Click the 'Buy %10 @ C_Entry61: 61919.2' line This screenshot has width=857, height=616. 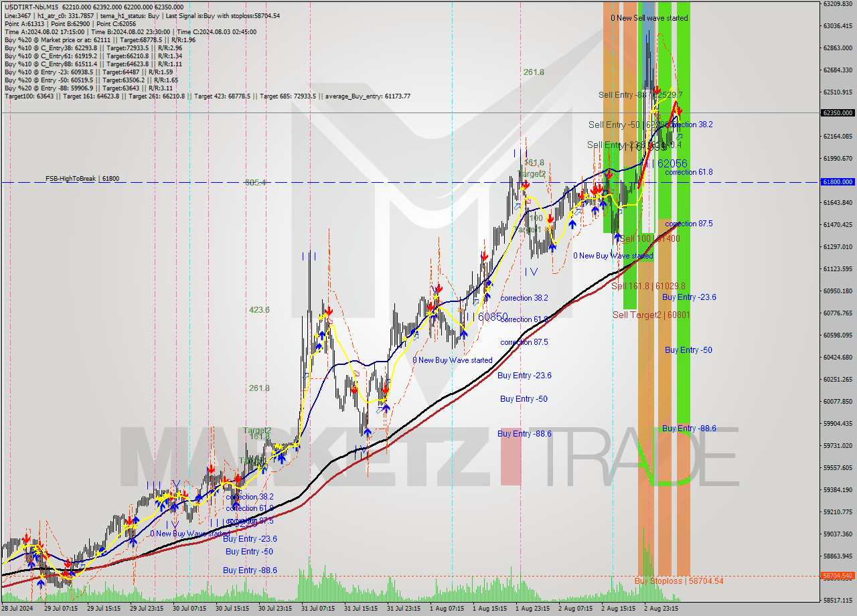pos(93,56)
